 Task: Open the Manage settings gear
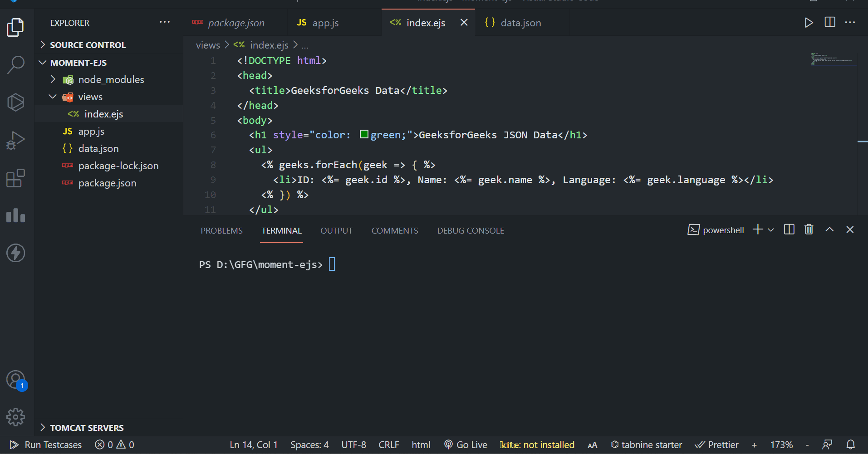coord(16,417)
